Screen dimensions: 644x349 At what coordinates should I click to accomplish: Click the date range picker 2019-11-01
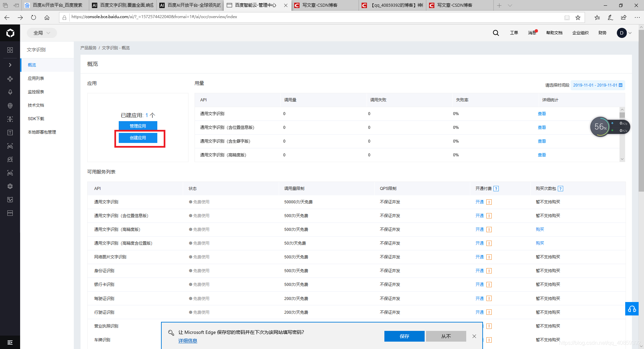coord(598,85)
